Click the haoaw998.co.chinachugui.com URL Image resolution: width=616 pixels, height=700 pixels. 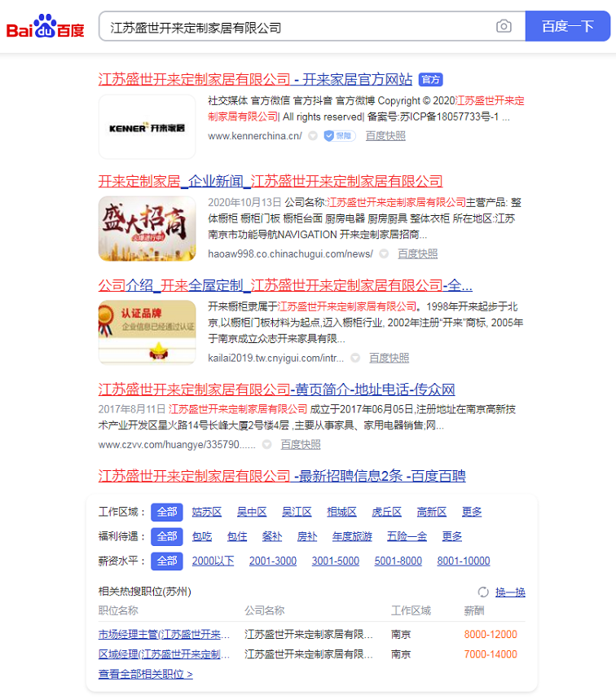(290, 254)
